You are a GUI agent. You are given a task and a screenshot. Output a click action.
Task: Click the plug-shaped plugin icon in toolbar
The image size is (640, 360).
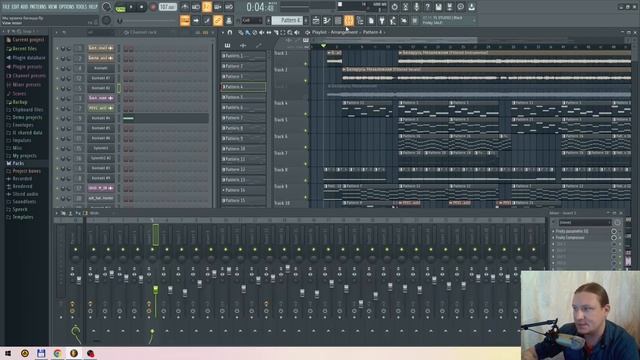(382, 20)
